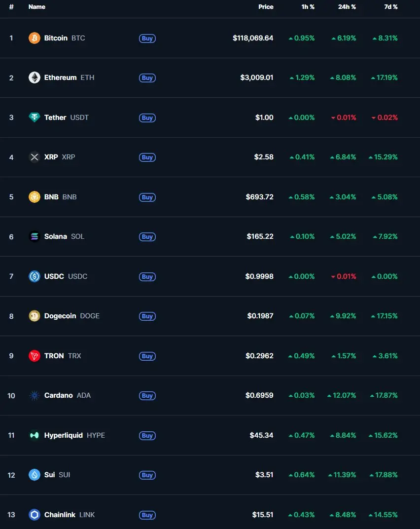The width and height of the screenshot is (420, 529).
Task: Sort table by the Price column header
Action: click(266, 7)
